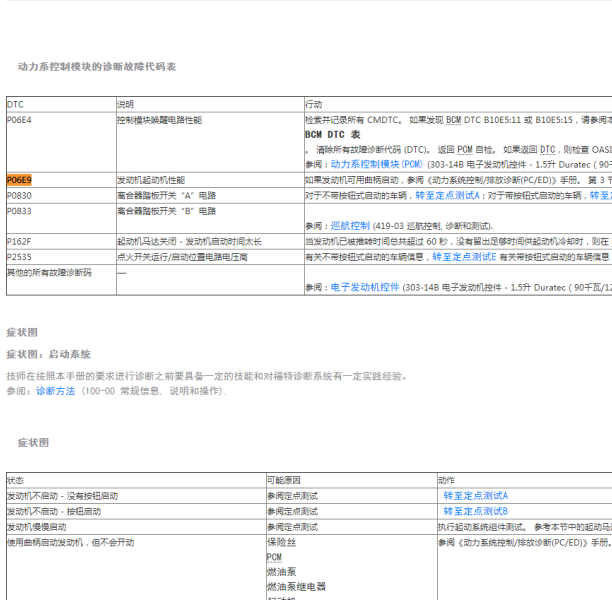The height and width of the screenshot is (600, 612).
Task: Click 保险丝 possible cause entry
Action: coord(281,542)
